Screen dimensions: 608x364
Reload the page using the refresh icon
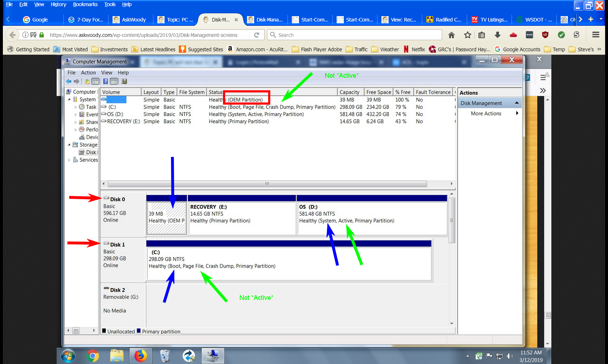pyautogui.click(x=257, y=35)
